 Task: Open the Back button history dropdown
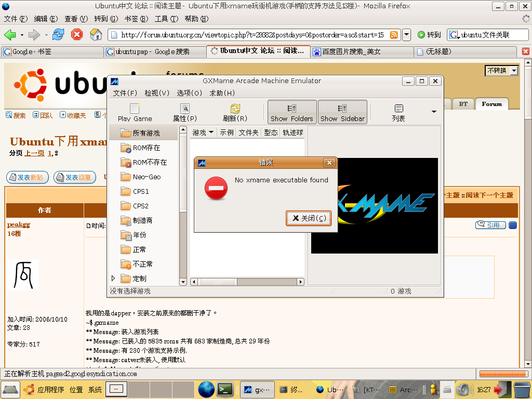coord(22,35)
